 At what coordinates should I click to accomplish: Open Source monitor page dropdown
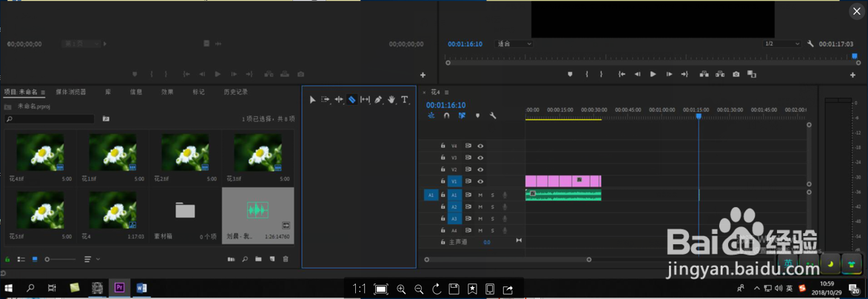click(x=82, y=44)
